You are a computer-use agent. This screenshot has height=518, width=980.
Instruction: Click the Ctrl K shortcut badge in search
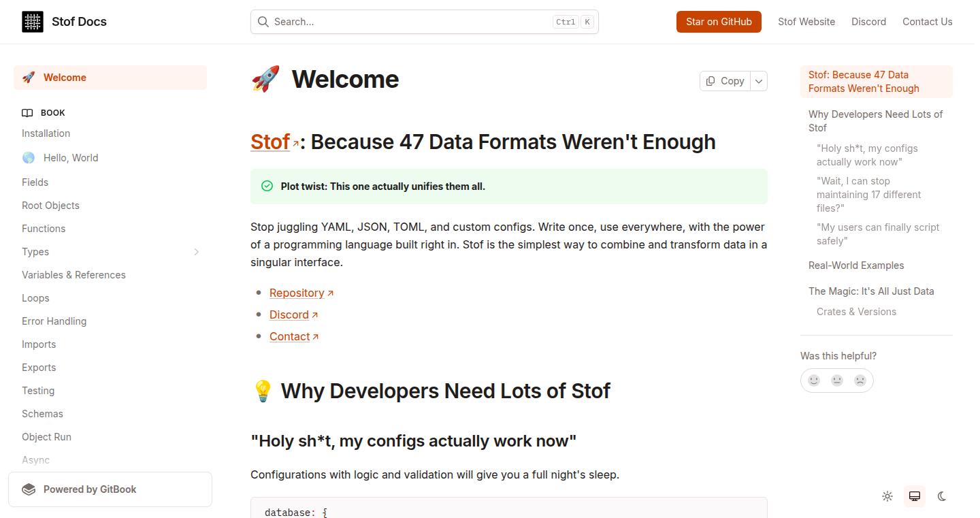pyautogui.click(x=574, y=22)
